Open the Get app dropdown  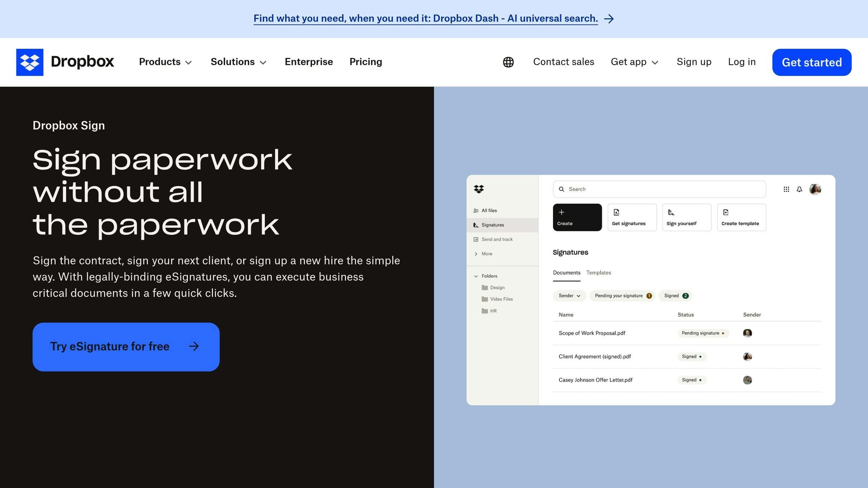634,62
